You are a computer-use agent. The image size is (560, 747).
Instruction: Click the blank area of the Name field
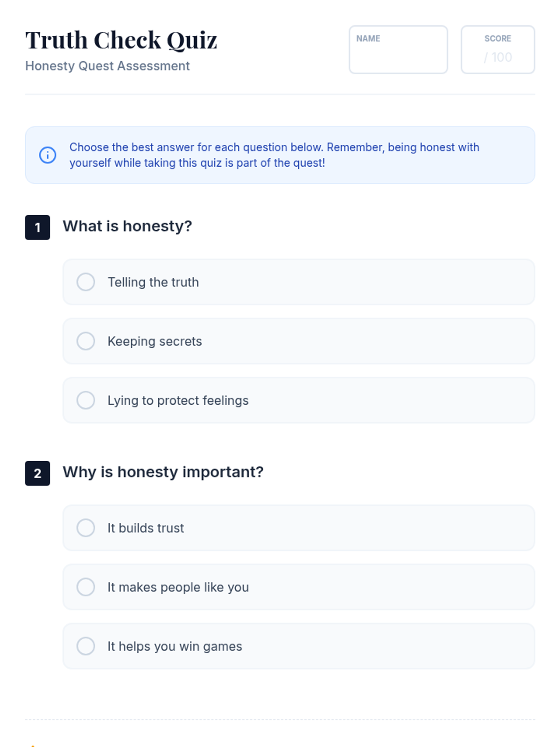398,58
